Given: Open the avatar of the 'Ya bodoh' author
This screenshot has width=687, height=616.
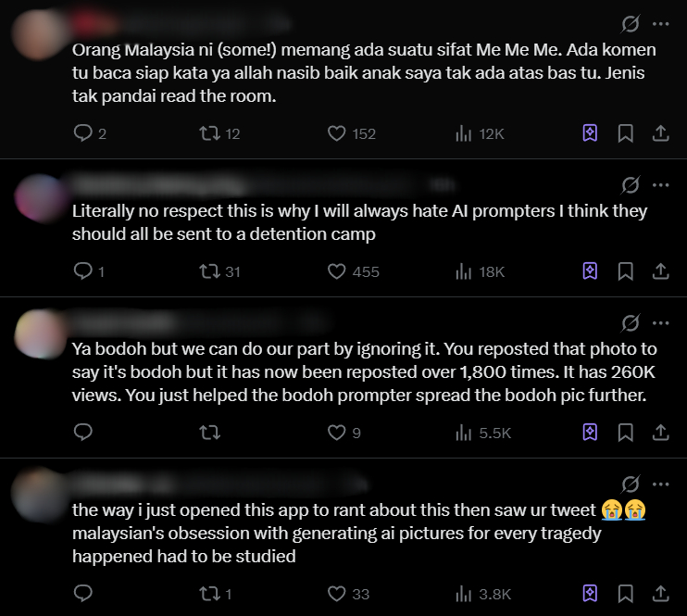Looking at the screenshot, I should point(39,331).
